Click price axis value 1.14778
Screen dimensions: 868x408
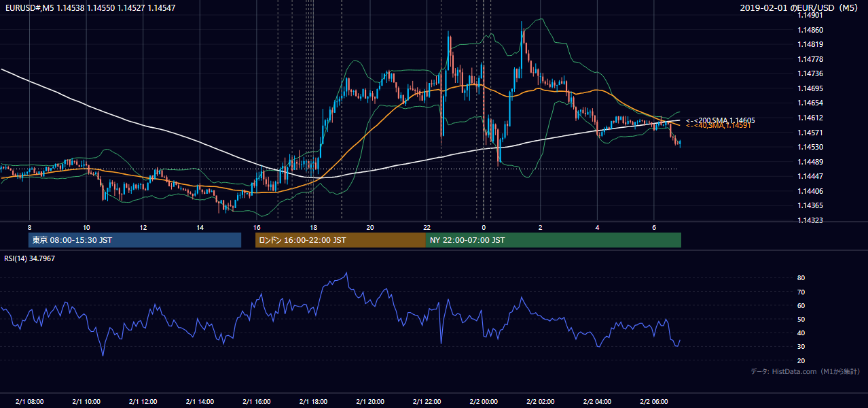click(810, 59)
